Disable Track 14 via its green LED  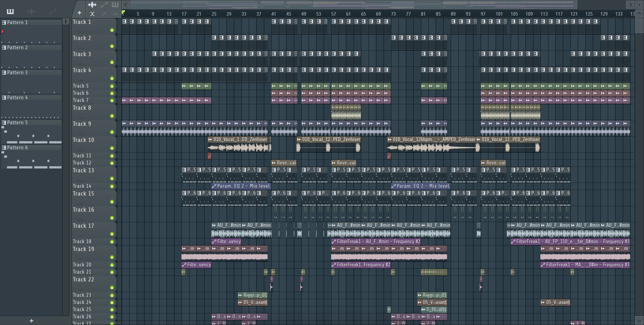pos(112,186)
